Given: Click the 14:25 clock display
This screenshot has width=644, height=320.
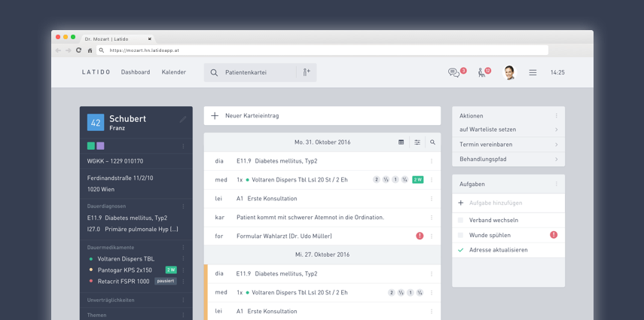Looking at the screenshot, I should [x=557, y=72].
